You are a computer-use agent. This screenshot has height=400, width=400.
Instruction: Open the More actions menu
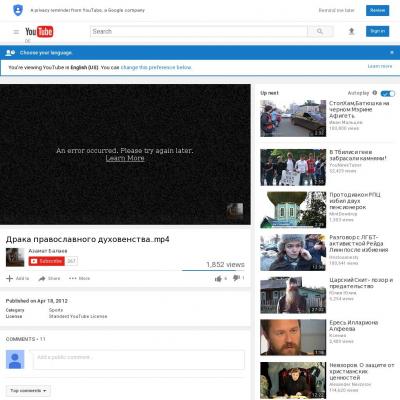point(79,278)
